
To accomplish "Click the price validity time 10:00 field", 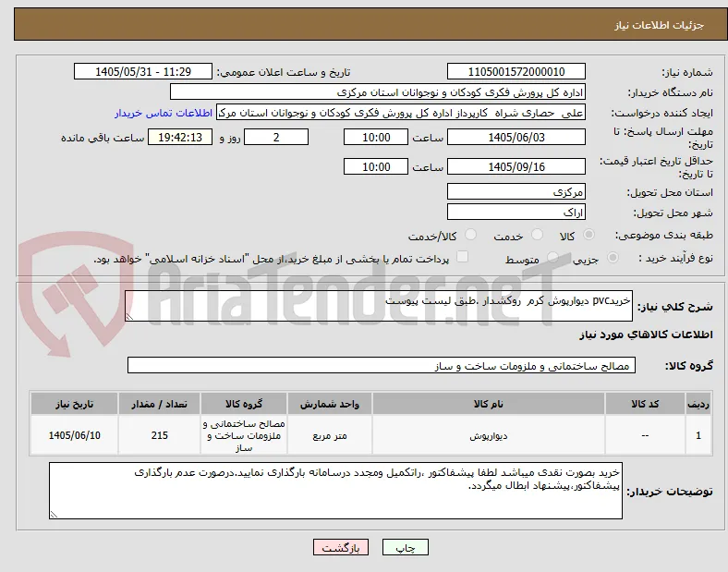I will 376,166.
